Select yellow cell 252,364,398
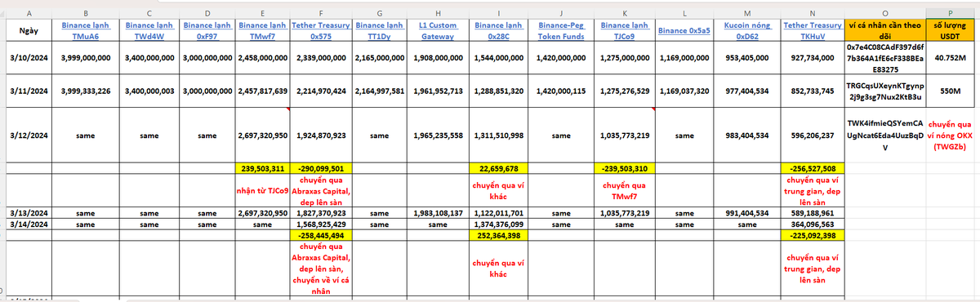980x302 pixels. 498,234
